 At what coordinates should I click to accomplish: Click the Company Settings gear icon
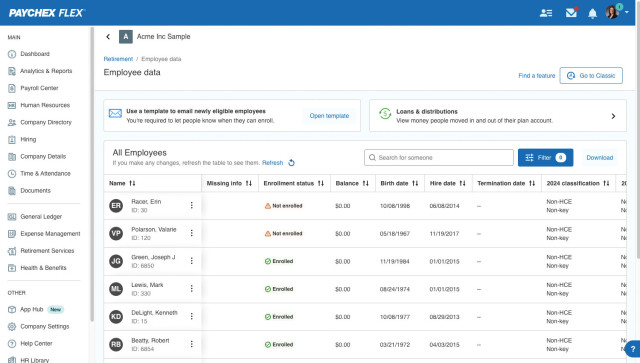pyautogui.click(x=12, y=327)
